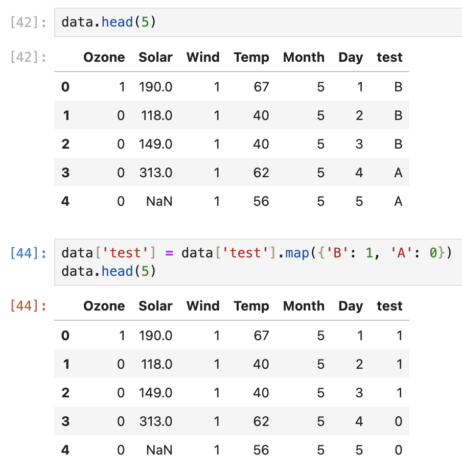Viewport: 462px width, 476px height.
Task: Click the code cell mapping 'test' values
Action: (x=258, y=263)
